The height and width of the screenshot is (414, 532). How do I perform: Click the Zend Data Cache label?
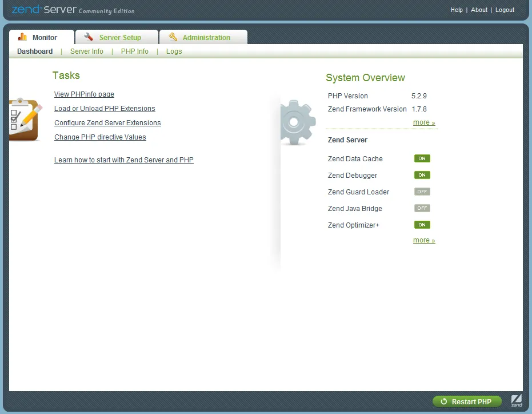click(355, 158)
